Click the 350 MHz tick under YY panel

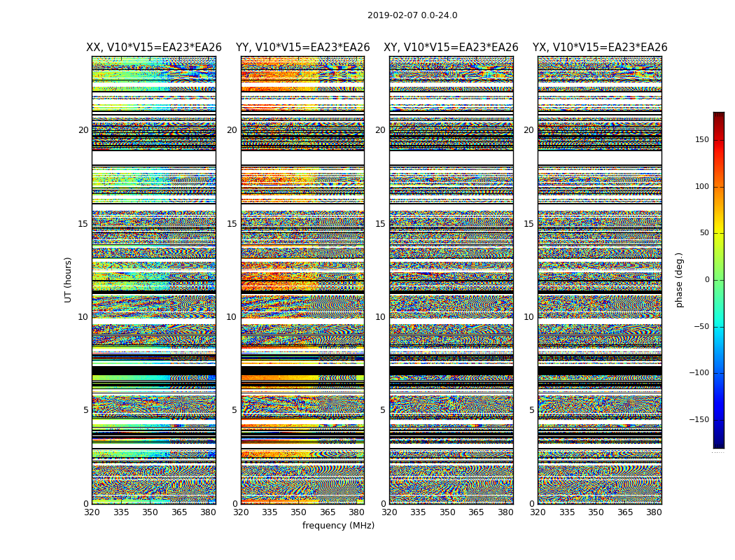299,512
